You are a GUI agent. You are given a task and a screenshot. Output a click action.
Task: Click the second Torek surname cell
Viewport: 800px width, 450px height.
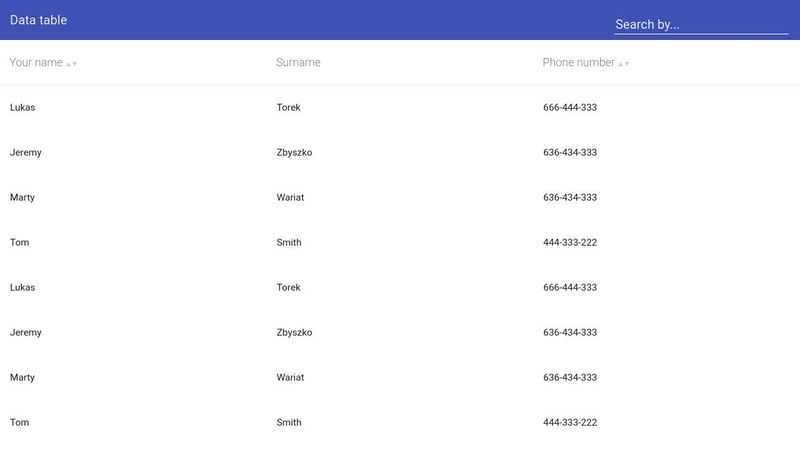[288, 287]
